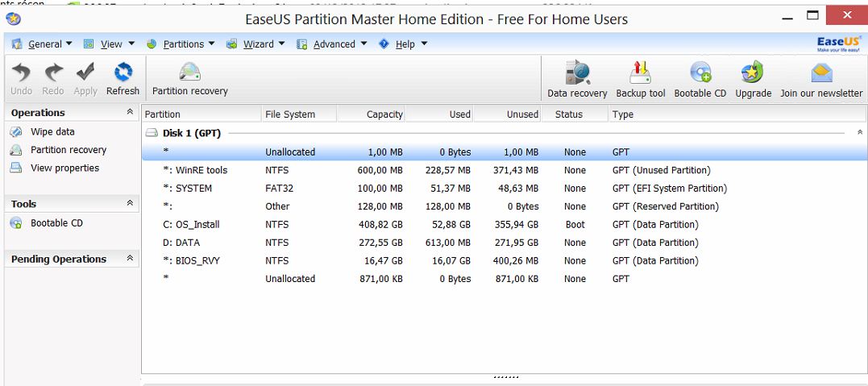This screenshot has width=868, height=386.
Task: Click the dropdown arrow next to Wizard
Action: (x=281, y=44)
